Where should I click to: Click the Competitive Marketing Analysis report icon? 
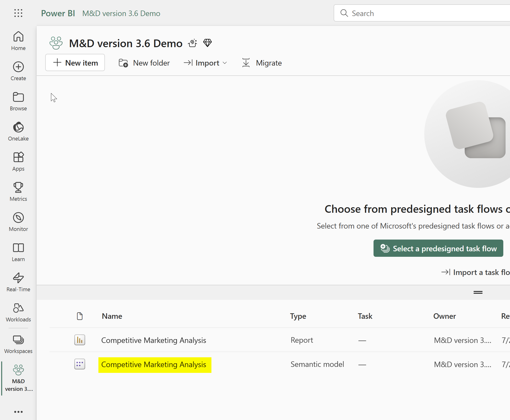[x=80, y=340]
